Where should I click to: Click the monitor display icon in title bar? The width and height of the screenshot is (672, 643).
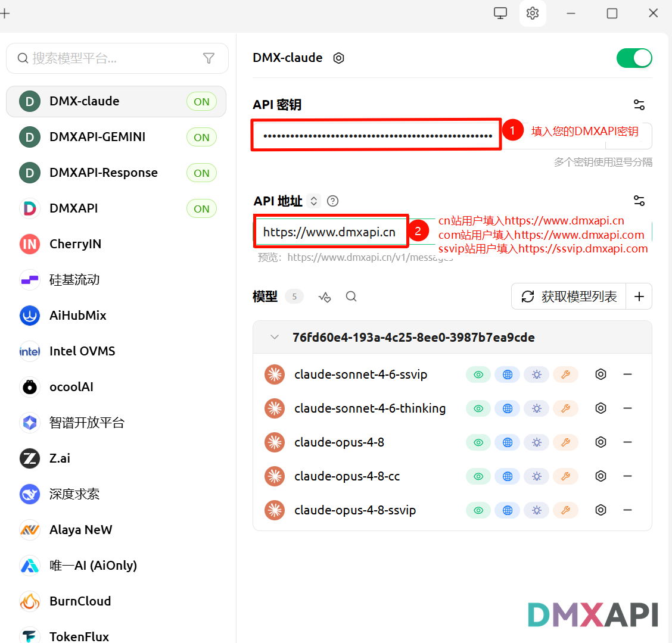point(500,13)
